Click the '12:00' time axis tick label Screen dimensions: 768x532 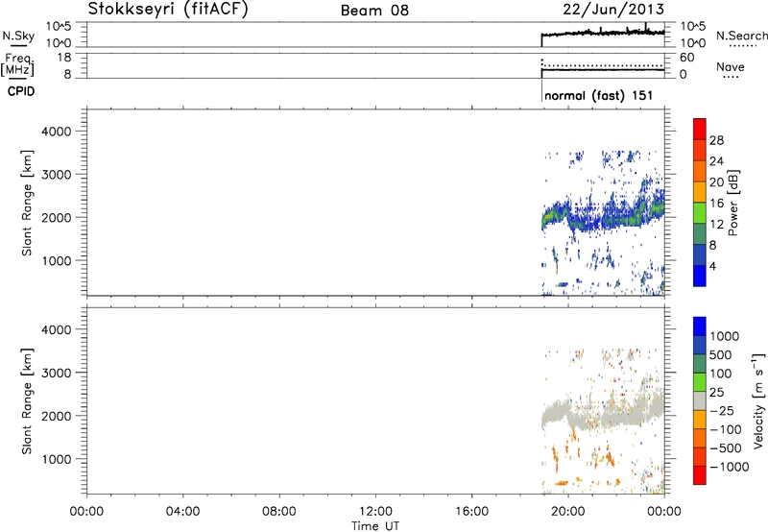(375, 512)
